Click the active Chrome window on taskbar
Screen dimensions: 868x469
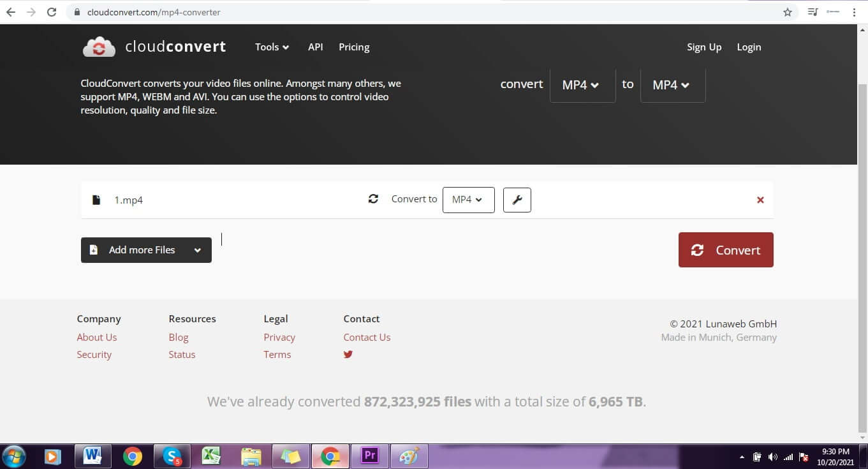[330, 456]
